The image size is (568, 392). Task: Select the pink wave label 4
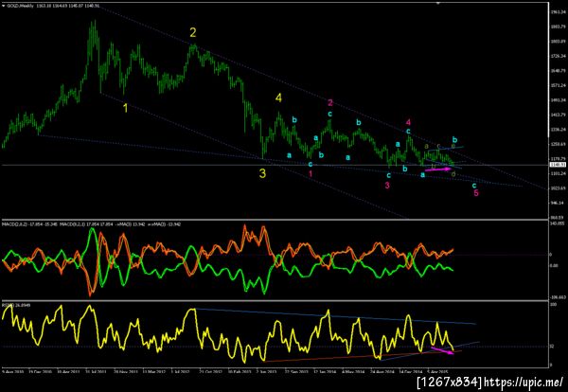click(x=408, y=122)
